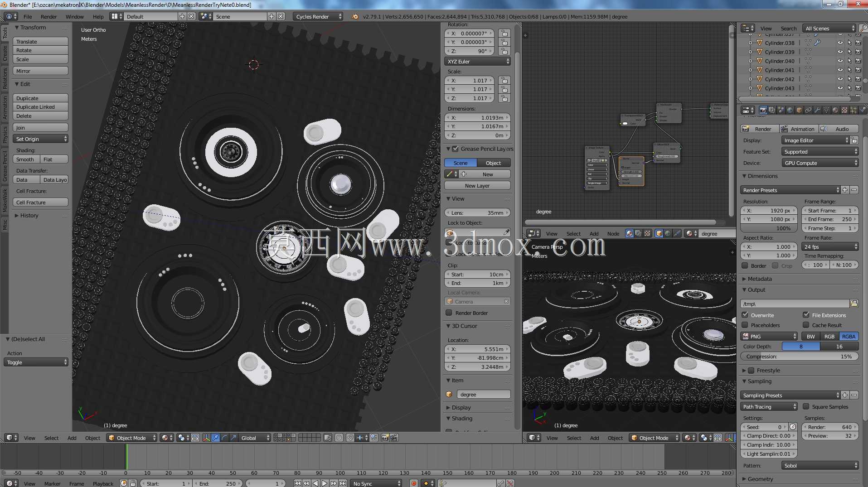Open the Material properties sphere tab

pyautogui.click(x=835, y=110)
